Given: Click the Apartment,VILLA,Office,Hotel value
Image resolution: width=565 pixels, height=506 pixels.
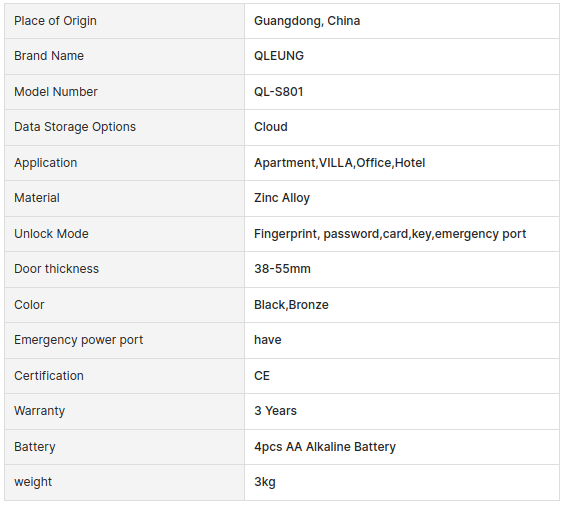Looking at the screenshot, I should [x=339, y=163].
